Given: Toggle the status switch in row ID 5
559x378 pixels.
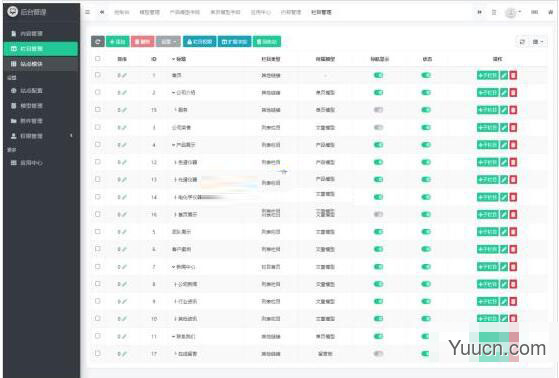Looking at the screenshot, I should click(426, 232).
